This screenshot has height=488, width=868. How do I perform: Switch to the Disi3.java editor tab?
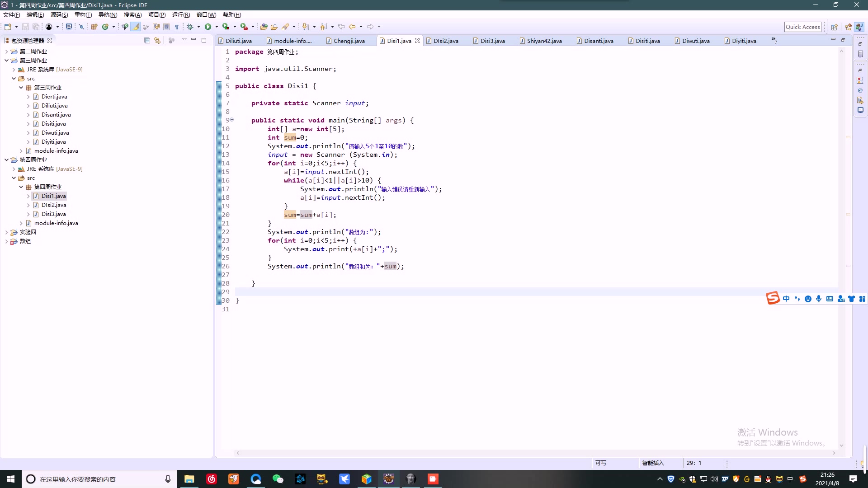tap(492, 41)
